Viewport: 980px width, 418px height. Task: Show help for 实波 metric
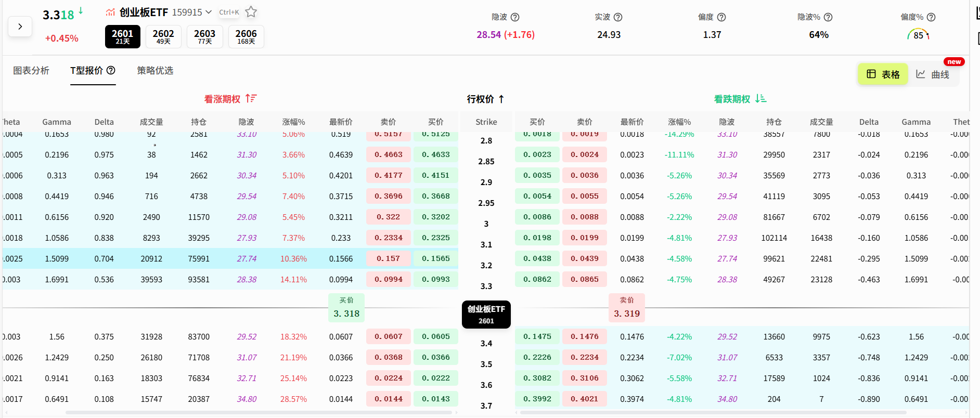(x=618, y=17)
